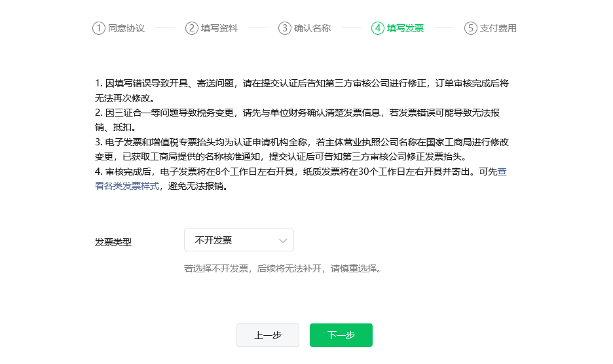Image resolution: width=613 pixels, height=364 pixels.
Task: Click the chevron arrow in invoice dropdown
Action: pyautogui.click(x=283, y=241)
